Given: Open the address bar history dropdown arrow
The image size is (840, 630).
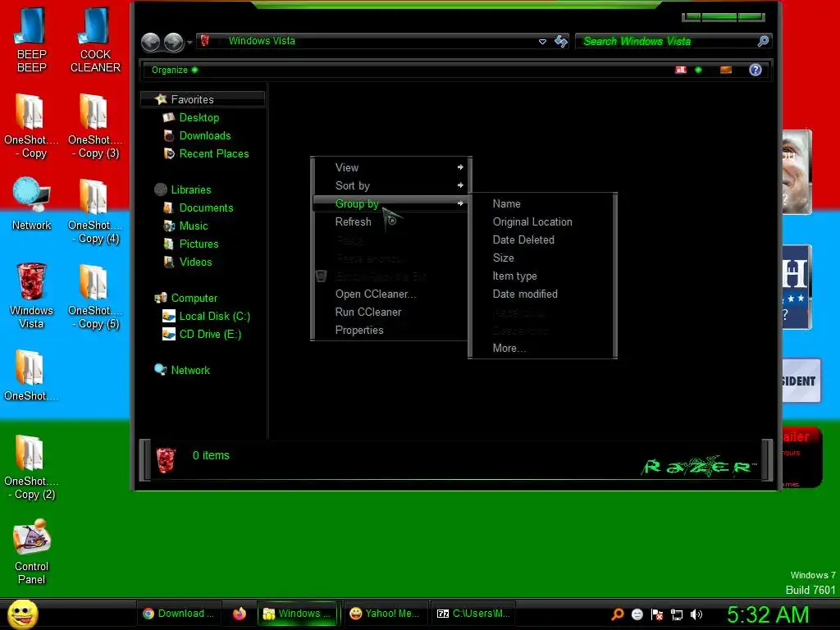Looking at the screenshot, I should 543,41.
